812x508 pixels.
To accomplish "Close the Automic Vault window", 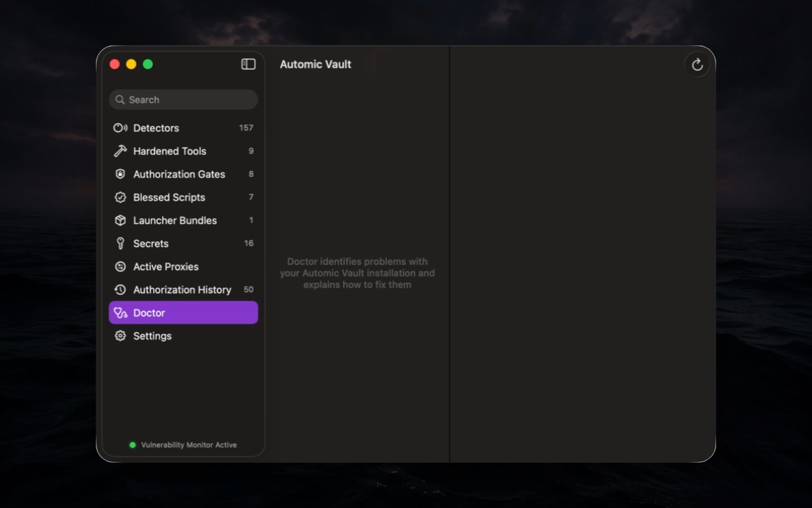I will (x=114, y=64).
